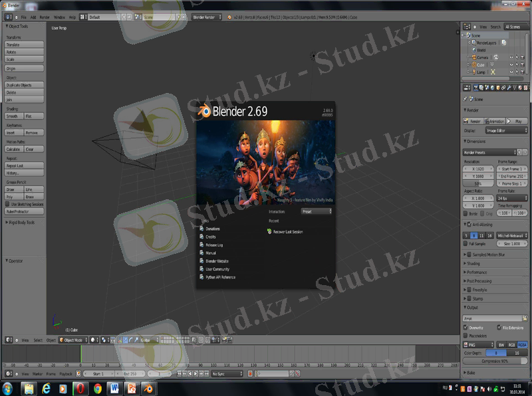The height and width of the screenshot is (396, 532).
Task: Open the render engine dropdown
Action: [x=207, y=16]
